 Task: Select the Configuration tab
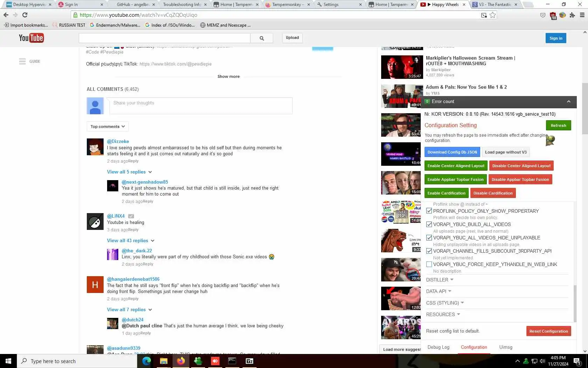[x=474, y=347]
